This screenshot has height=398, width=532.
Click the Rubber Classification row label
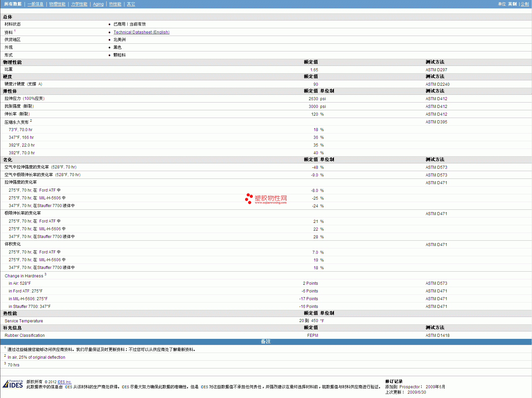click(25, 335)
